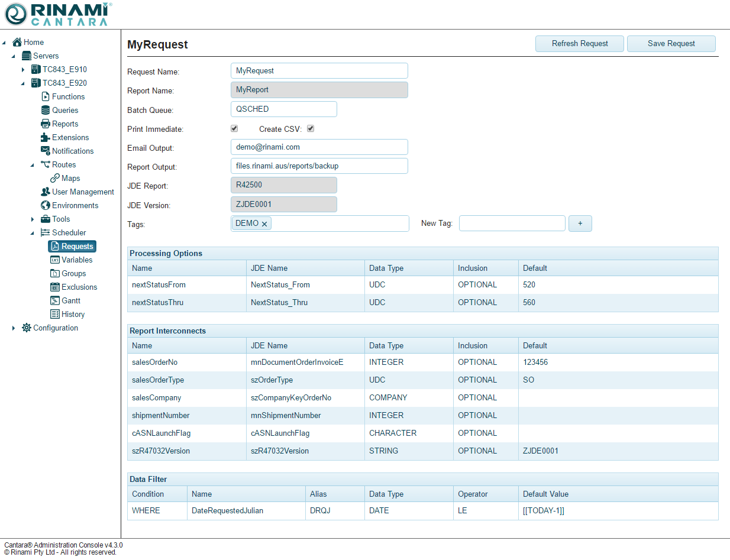Remove the DEMO tag with its x
The height and width of the screenshot is (560, 730).
tap(264, 224)
